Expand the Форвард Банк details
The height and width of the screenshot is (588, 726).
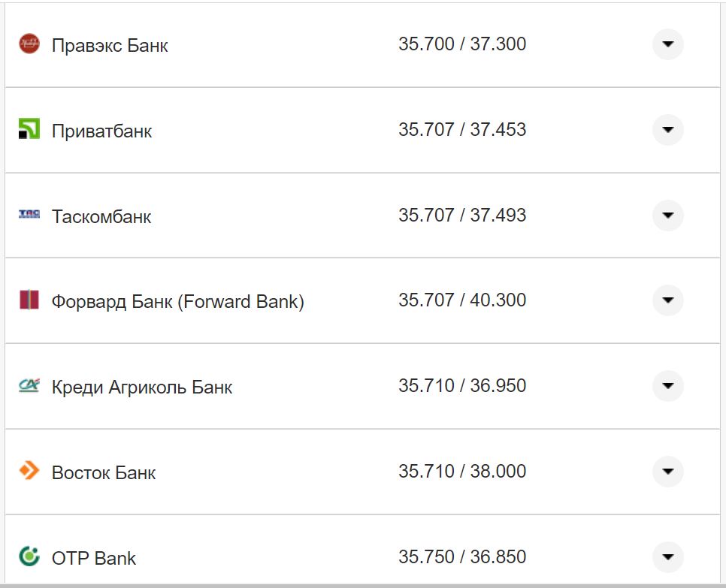click(667, 300)
